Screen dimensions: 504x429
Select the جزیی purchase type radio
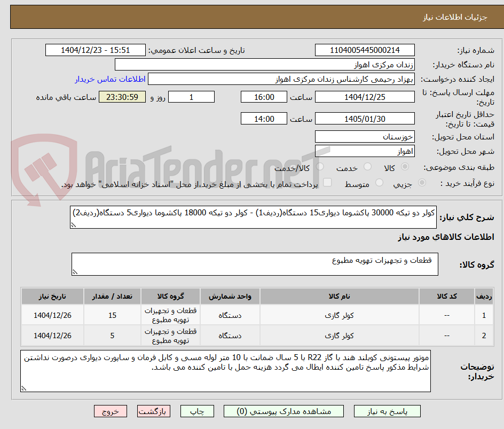tap(422, 183)
